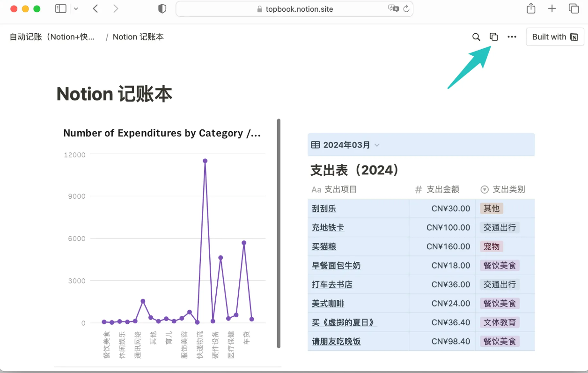
Task: Click the 休闲娱乐 chart axis label
Action: [122, 345]
